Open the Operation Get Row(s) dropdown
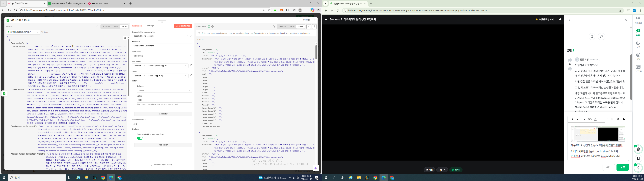This screenshot has width=644, height=181. pyautogui.click(x=162, y=56)
